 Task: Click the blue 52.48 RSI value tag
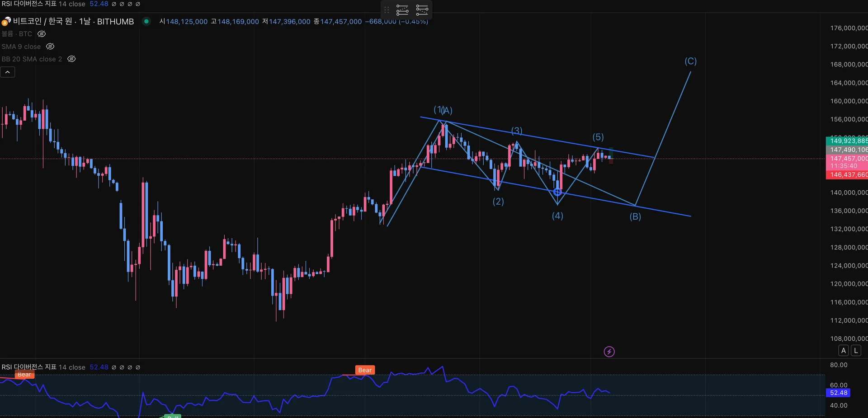[x=839, y=393]
